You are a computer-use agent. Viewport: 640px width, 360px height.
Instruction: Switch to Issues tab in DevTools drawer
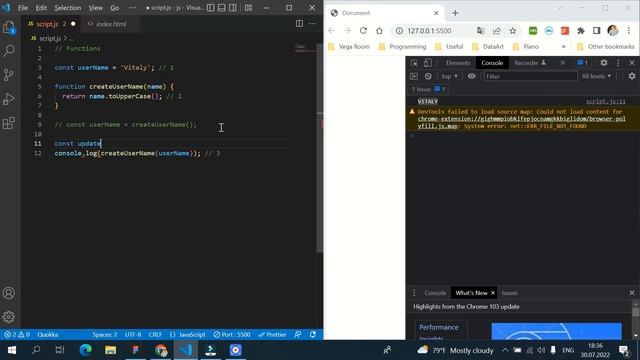click(x=509, y=293)
